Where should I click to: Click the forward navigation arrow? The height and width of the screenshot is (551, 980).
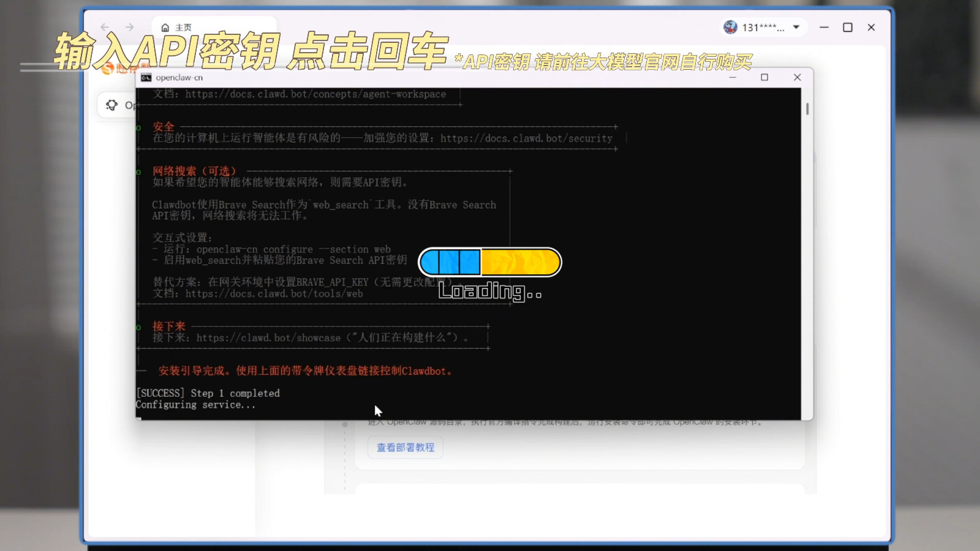pos(129,28)
